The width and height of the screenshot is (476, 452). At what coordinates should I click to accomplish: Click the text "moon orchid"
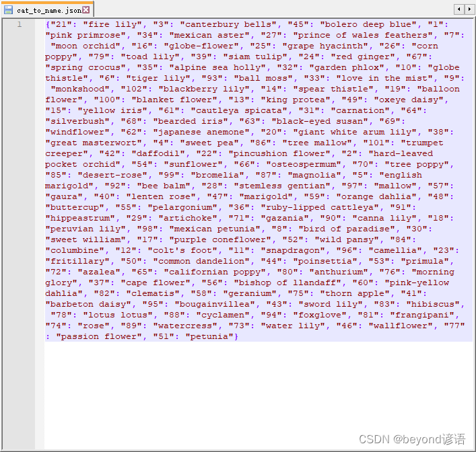[86, 46]
